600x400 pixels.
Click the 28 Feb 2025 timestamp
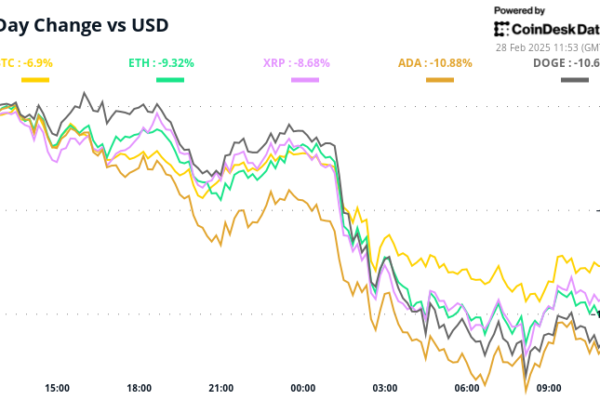546,48
